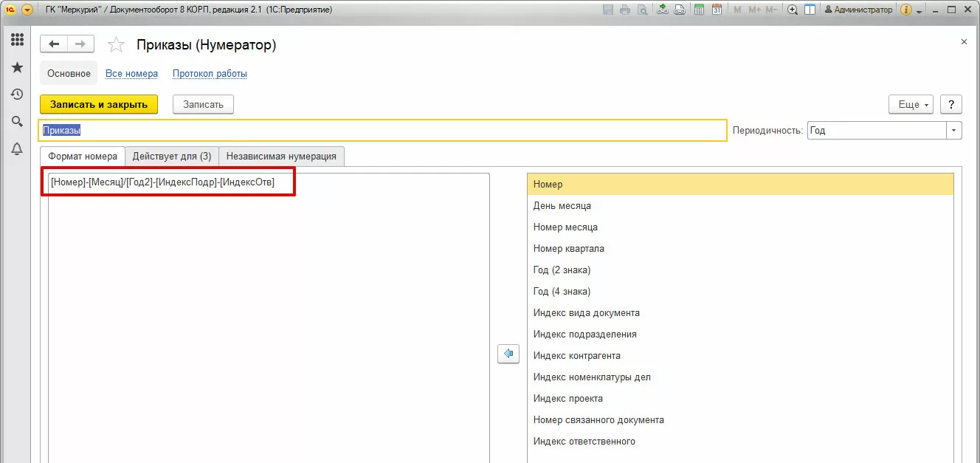Select Индекс вида документа in the list
The width and height of the screenshot is (980, 463).
[740, 313]
